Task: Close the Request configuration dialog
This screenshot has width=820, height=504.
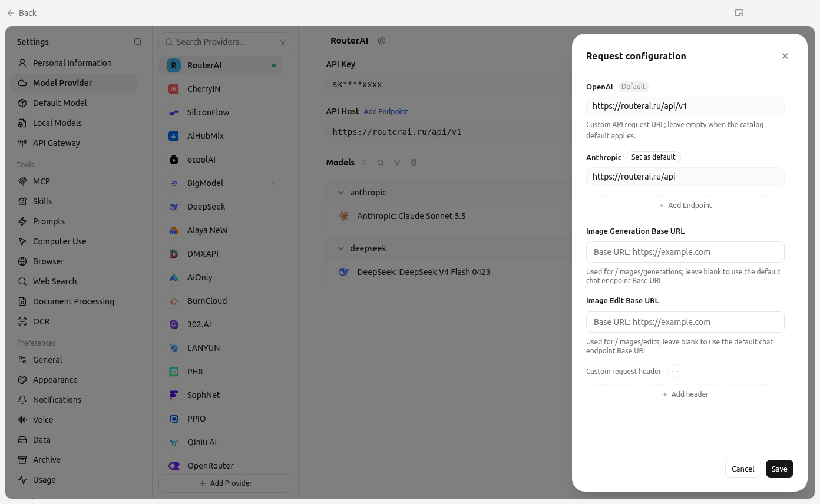Action: point(785,56)
